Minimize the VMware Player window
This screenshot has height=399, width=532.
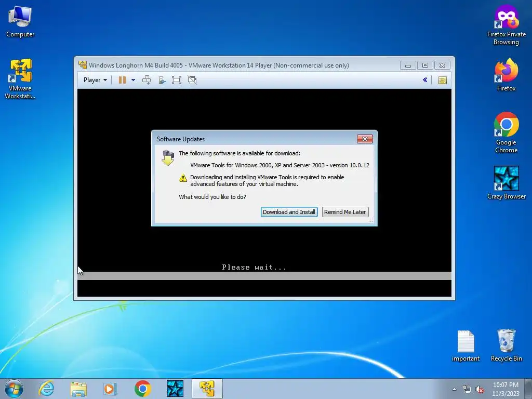(x=408, y=65)
